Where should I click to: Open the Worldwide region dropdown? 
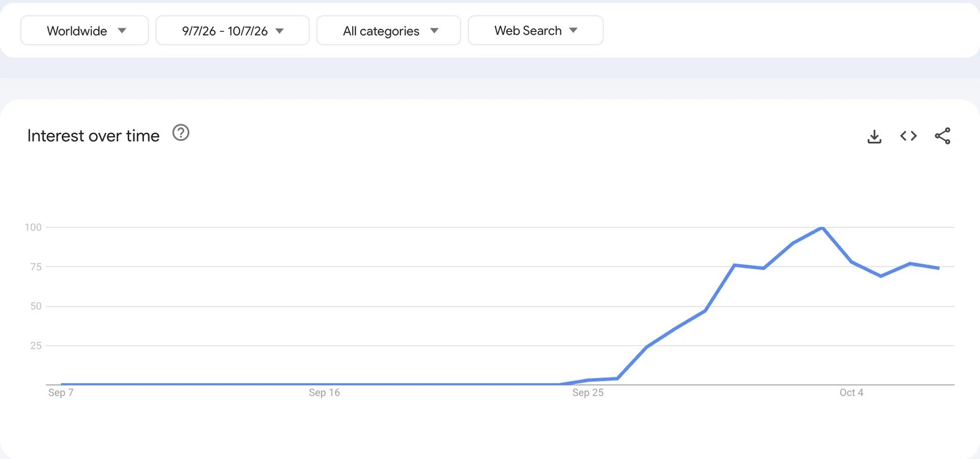(x=85, y=31)
